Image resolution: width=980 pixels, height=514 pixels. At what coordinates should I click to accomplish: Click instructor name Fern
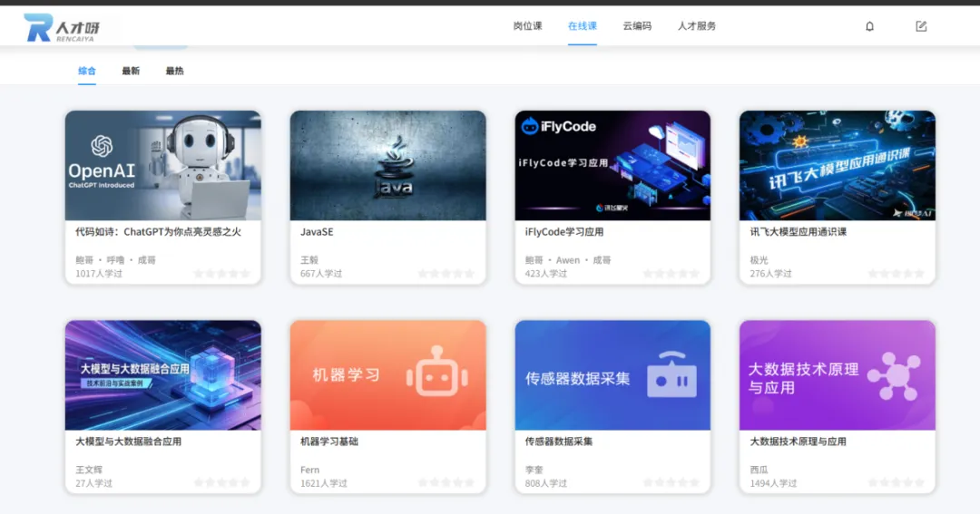[310, 470]
